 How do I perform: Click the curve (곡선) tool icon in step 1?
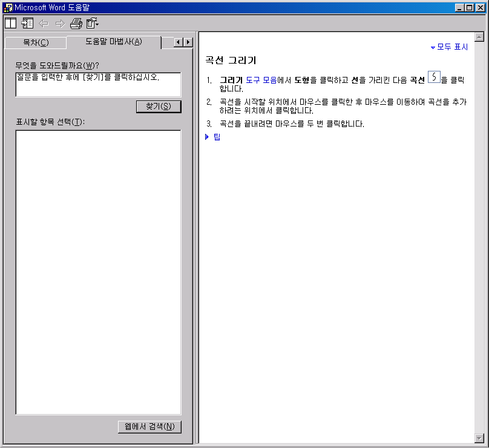[x=434, y=77]
